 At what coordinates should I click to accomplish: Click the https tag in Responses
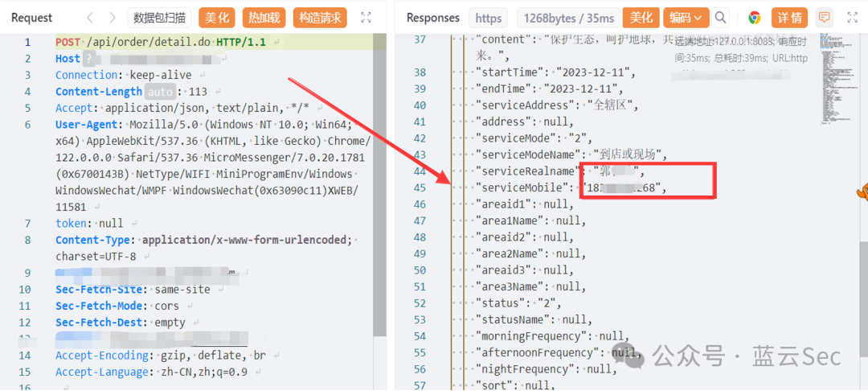coord(489,18)
